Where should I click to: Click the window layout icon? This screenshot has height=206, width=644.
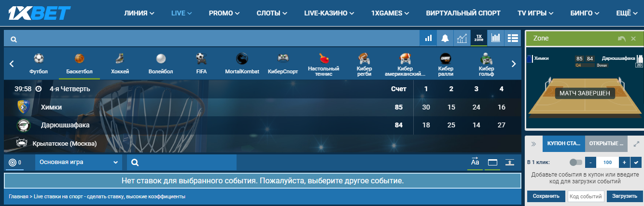(492, 163)
